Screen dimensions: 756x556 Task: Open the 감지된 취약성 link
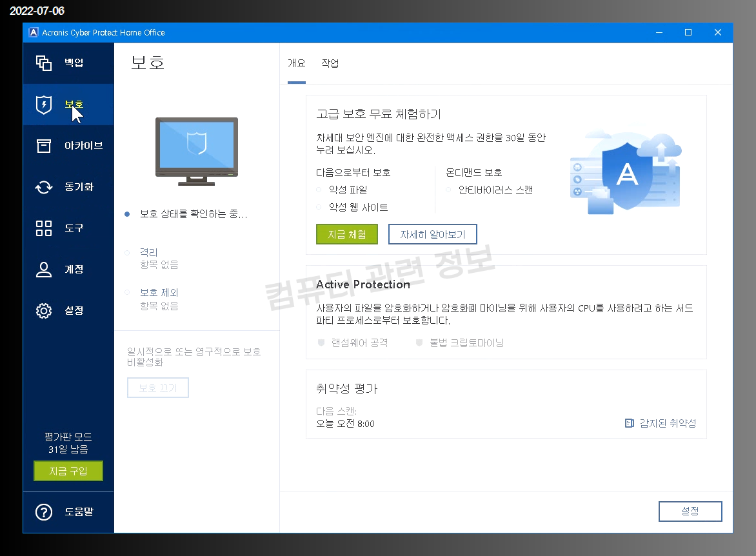pyautogui.click(x=668, y=423)
